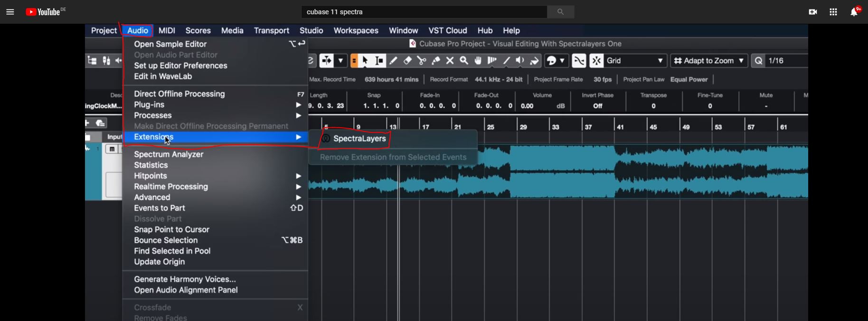Screen dimensions: 868x321
Task: Expand the Advanced submenu
Action: (215, 198)
